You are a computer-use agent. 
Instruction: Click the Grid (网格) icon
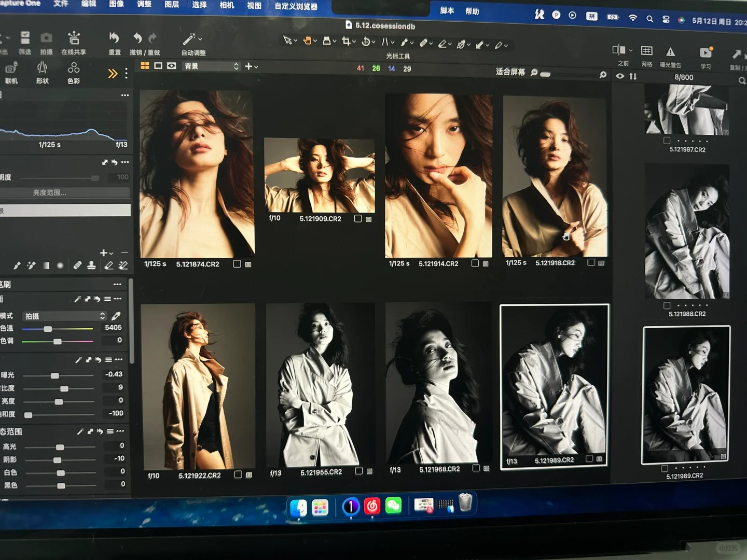(x=646, y=50)
